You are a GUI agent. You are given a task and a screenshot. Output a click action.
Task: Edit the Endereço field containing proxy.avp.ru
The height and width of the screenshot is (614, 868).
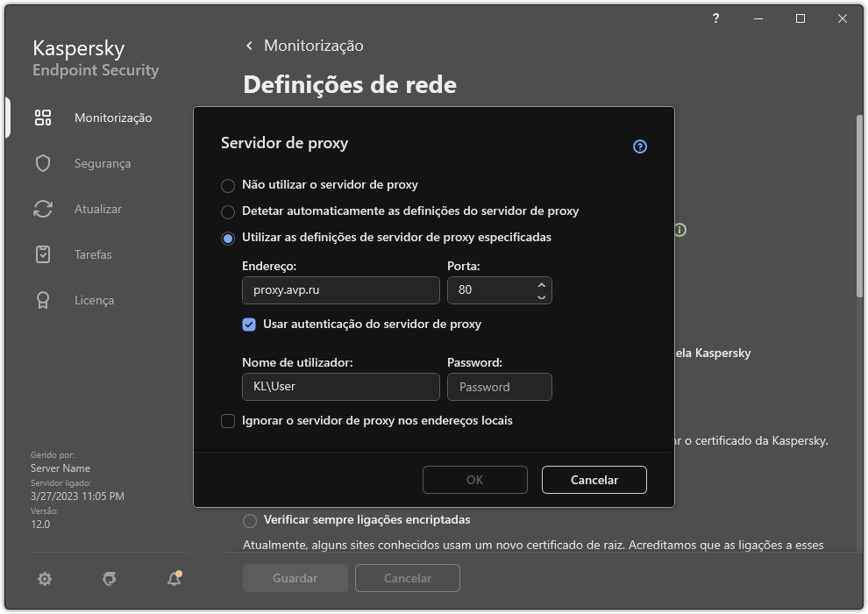pos(340,290)
